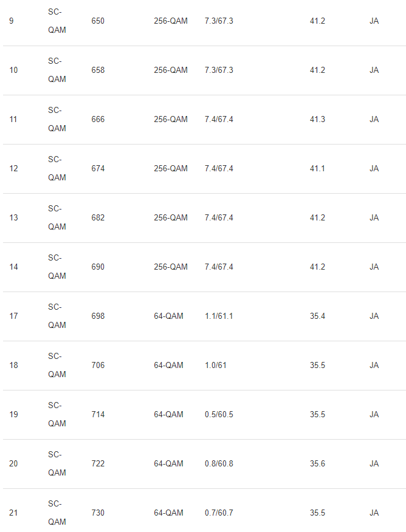Click the SNR value 41.3
Image resolution: width=406 pixels, height=532 pixels.
[x=317, y=120]
